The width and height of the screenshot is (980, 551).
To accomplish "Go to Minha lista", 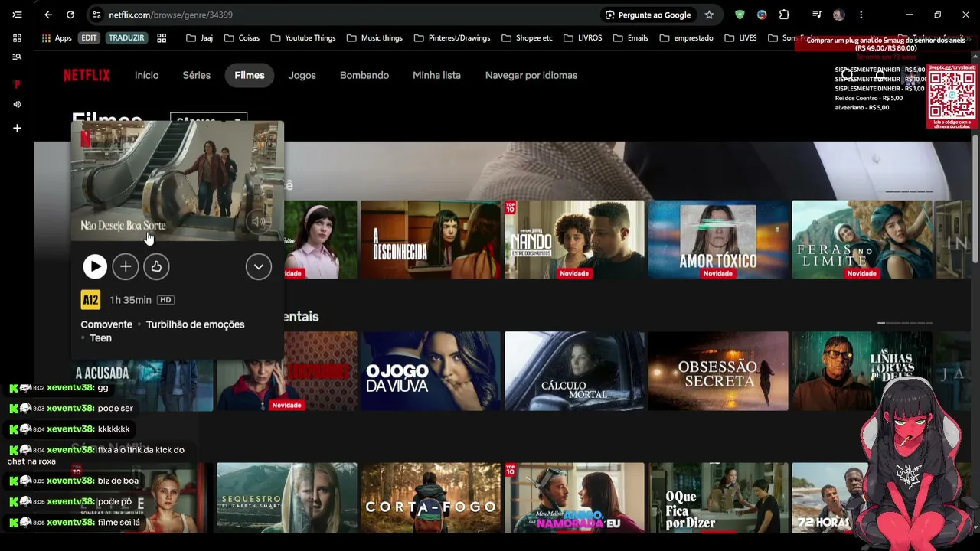I will (436, 75).
